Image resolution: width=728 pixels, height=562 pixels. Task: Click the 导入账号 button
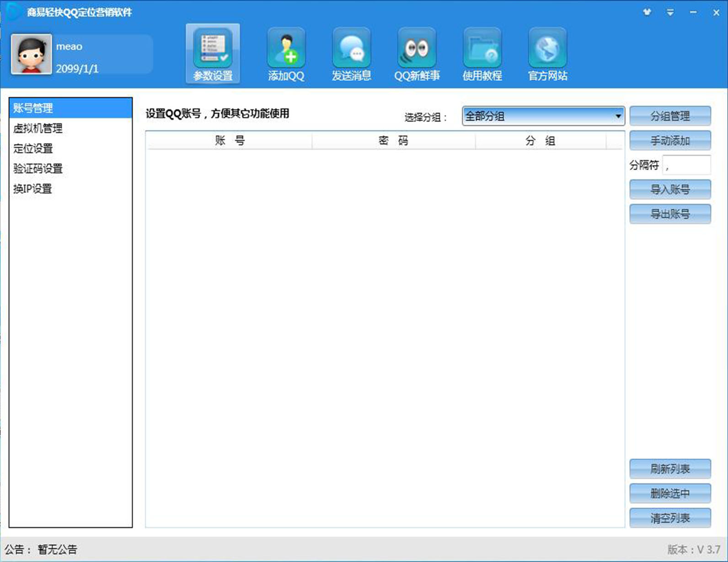coord(670,190)
